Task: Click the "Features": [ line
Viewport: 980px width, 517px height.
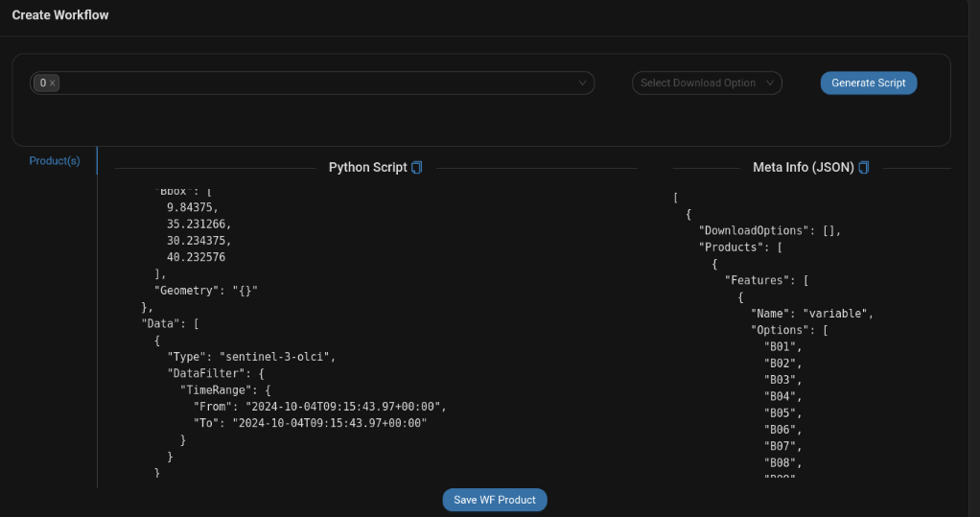Action: [x=767, y=281]
